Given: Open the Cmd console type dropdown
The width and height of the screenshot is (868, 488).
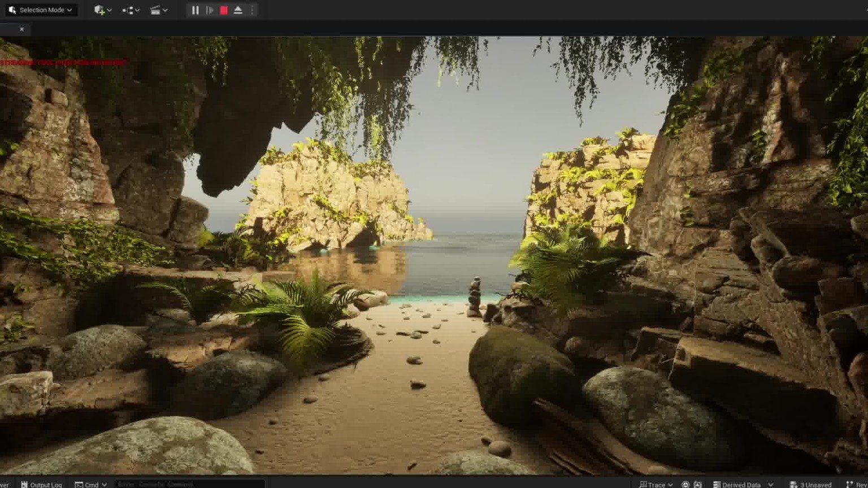Looking at the screenshot, I should coord(91,484).
